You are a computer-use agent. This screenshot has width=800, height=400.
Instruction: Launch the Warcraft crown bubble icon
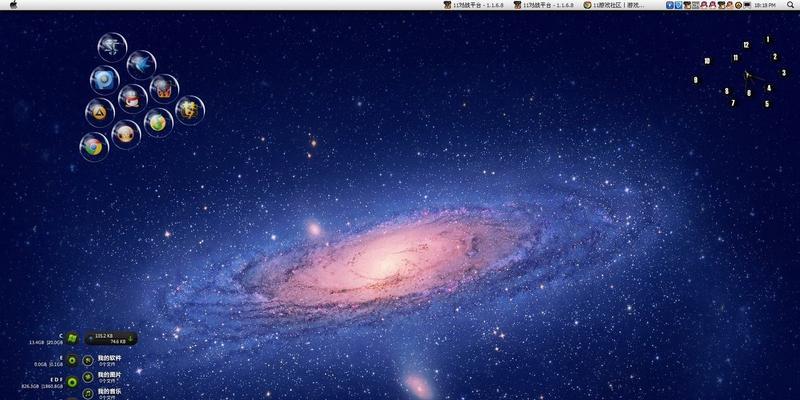pyautogui.click(x=164, y=89)
